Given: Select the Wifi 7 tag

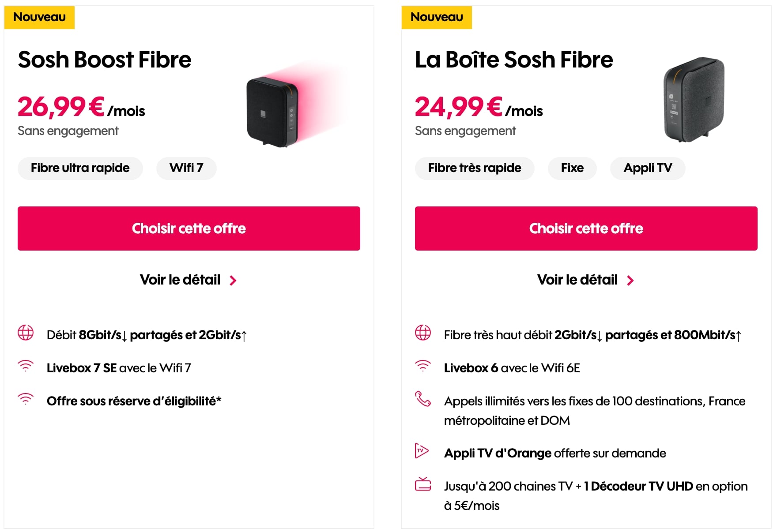Looking at the screenshot, I should (186, 168).
